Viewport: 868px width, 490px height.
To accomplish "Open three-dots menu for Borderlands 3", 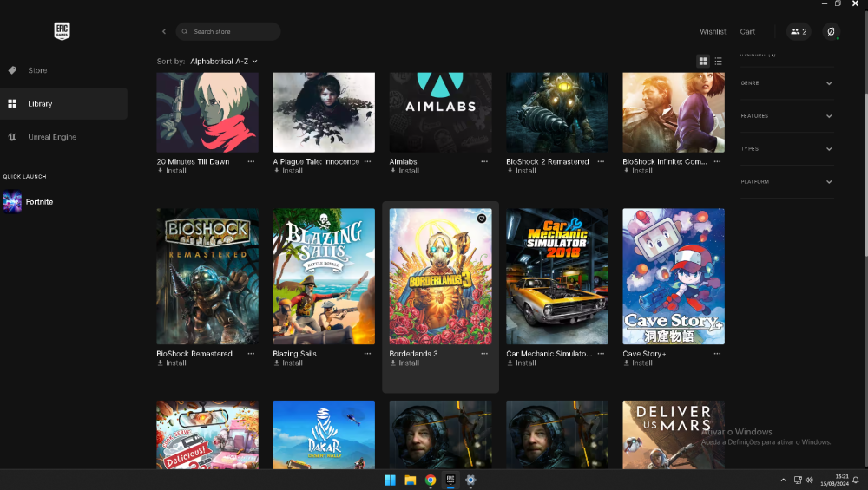I will point(484,353).
